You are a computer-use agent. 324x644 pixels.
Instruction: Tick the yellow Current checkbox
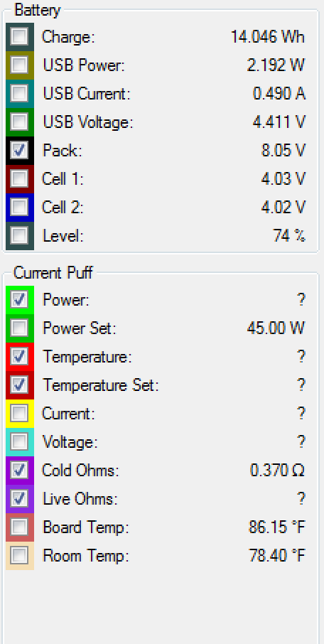coord(19,413)
